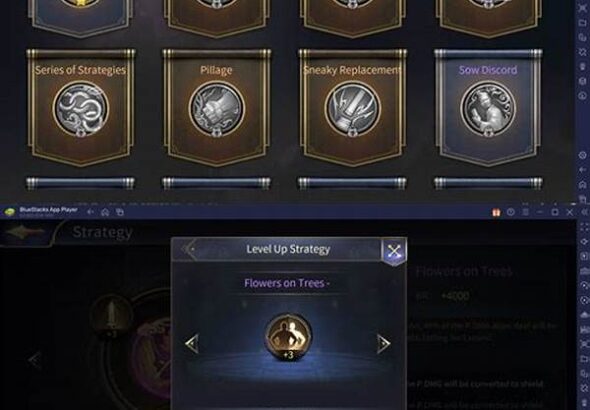Click the Flowers on Trees title label
The height and width of the screenshot is (410, 590).
coord(287,283)
